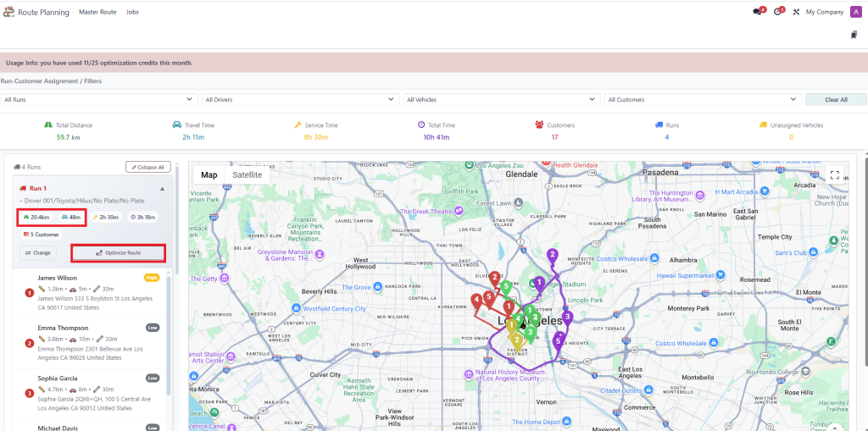Toggle fullscreen view on the map
This screenshot has height=431, width=868.
click(x=834, y=175)
